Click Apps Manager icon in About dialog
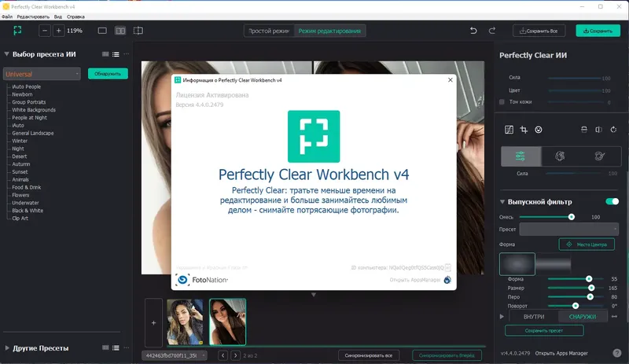Viewport: 629px width, 364px height. pos(447,280)
